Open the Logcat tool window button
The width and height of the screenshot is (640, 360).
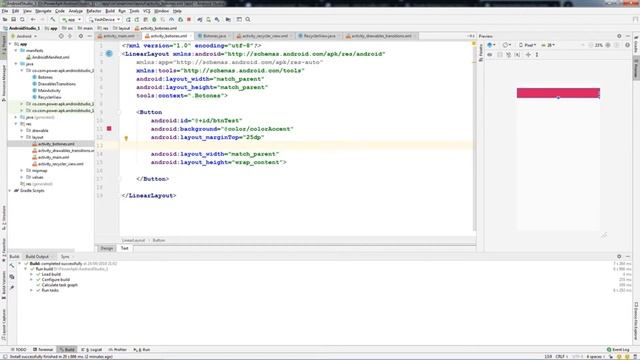92,350
